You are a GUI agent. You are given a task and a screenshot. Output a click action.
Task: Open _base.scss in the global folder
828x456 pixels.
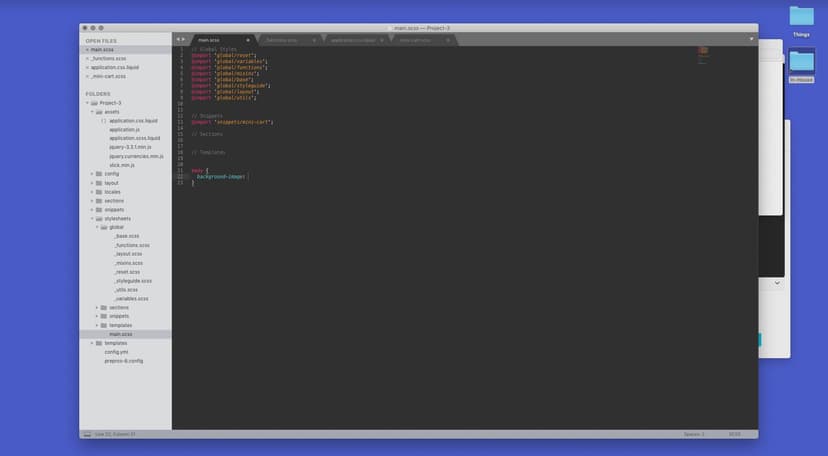click(127, 236)
